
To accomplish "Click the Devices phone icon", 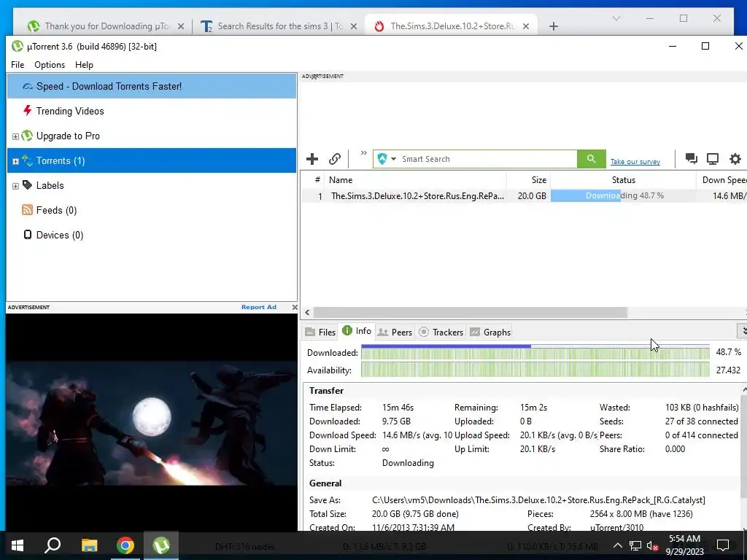I will [x=28, y=235].
